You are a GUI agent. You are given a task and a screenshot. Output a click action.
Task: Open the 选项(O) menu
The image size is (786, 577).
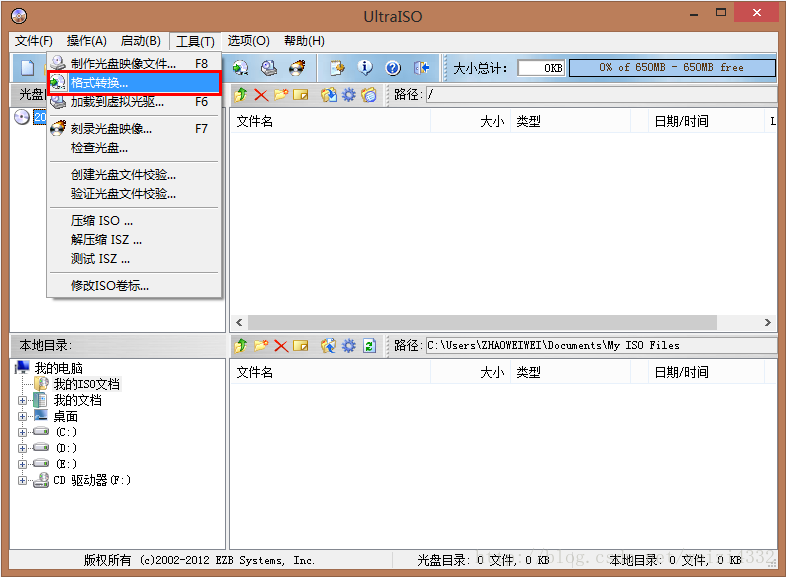tap(249, 41)
